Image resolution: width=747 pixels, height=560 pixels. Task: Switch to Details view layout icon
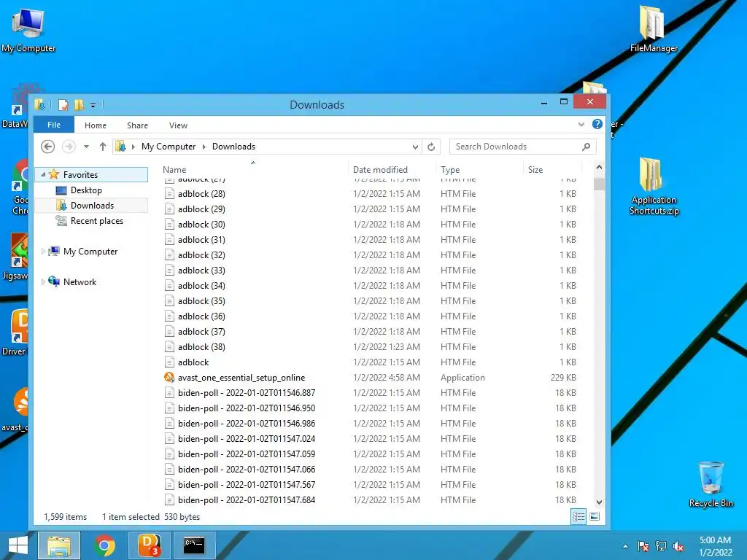coord(578,517)
